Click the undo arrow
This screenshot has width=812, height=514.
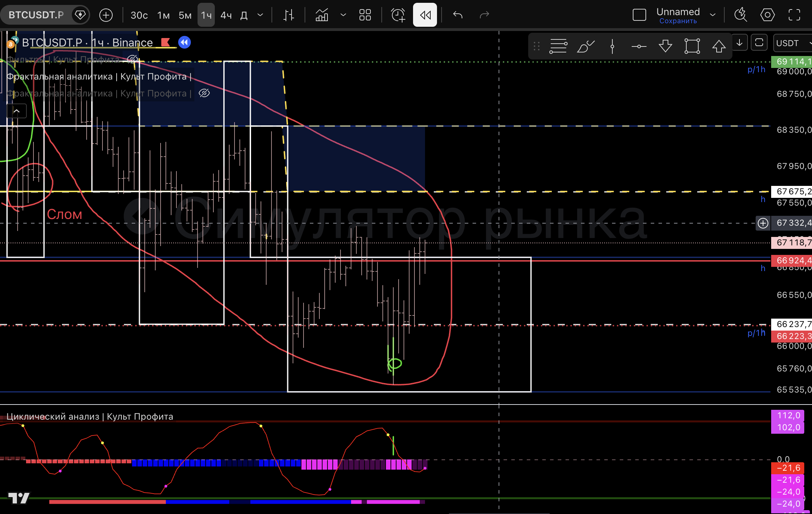[x=457, y=15]
